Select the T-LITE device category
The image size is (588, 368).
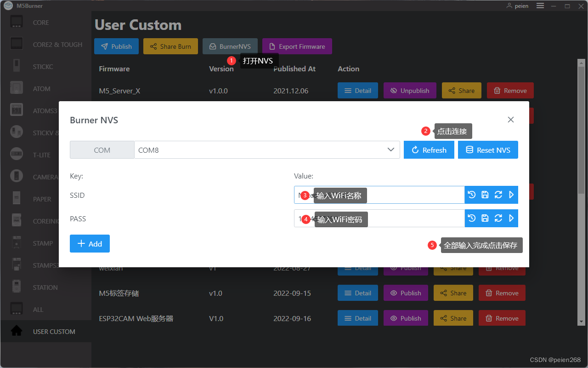pyautogui.click(x=29, y=155)
